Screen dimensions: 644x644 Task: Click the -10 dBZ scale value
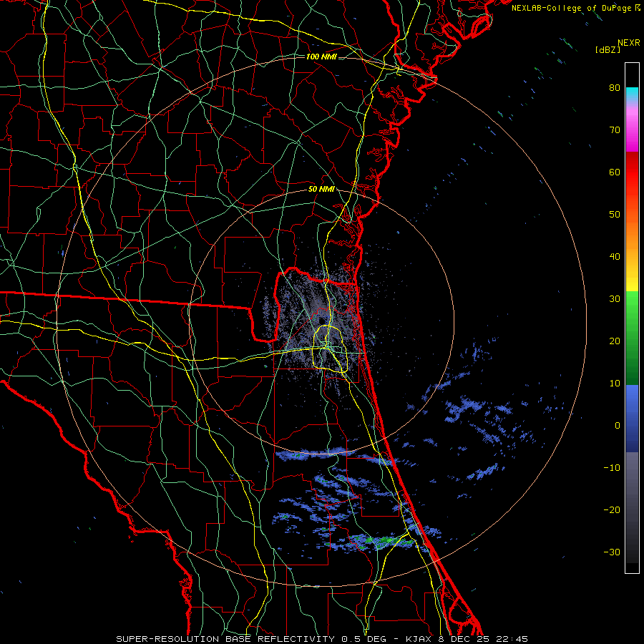(612, 468)
